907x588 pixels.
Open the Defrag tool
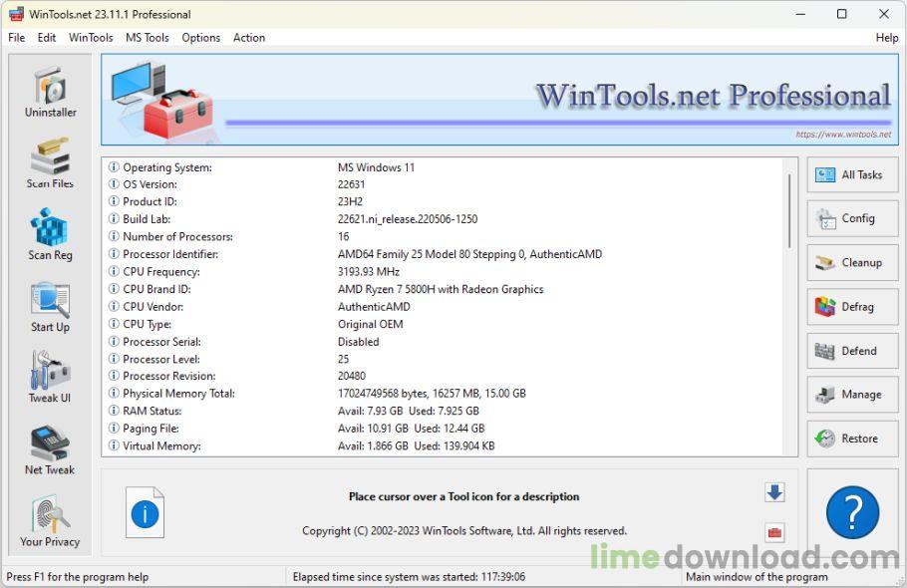[x=852, y=306]
